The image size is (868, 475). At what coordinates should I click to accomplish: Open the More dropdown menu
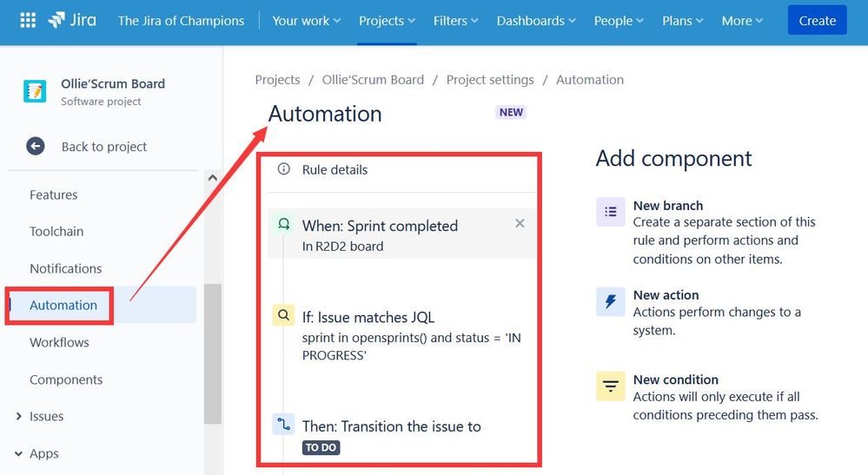[x=742, y=21]
